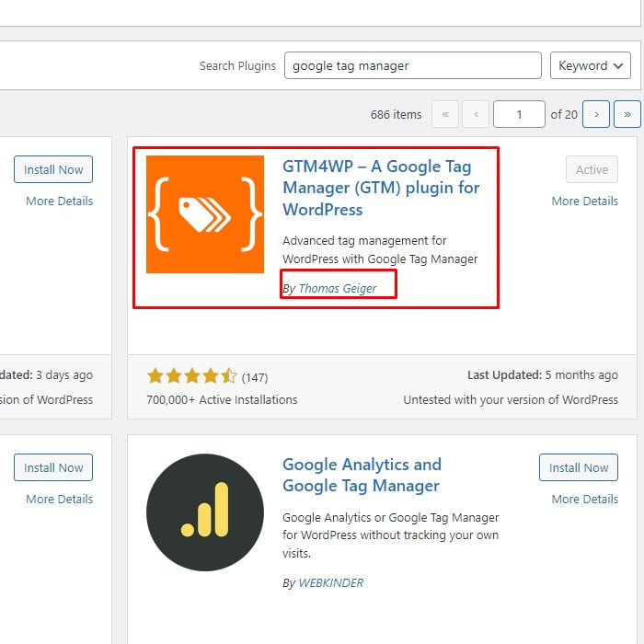Open the GTM4WP plugin title link

pos(381,188)
